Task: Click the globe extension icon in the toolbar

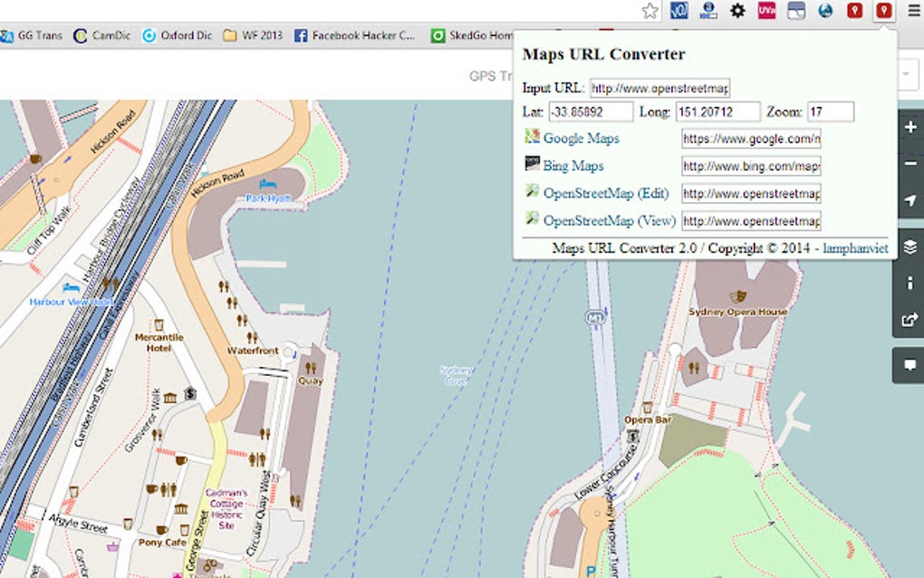Action: tap(823, 12)
